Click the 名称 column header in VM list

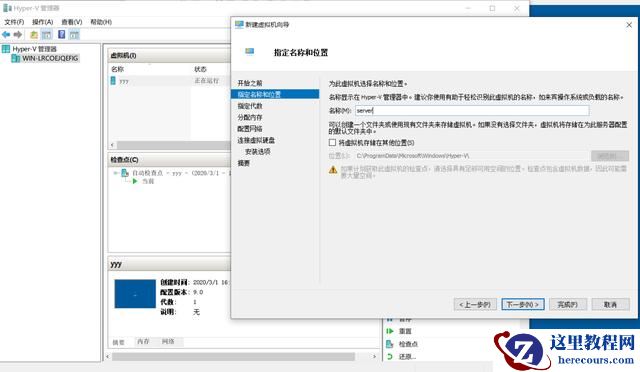point(118,69)
